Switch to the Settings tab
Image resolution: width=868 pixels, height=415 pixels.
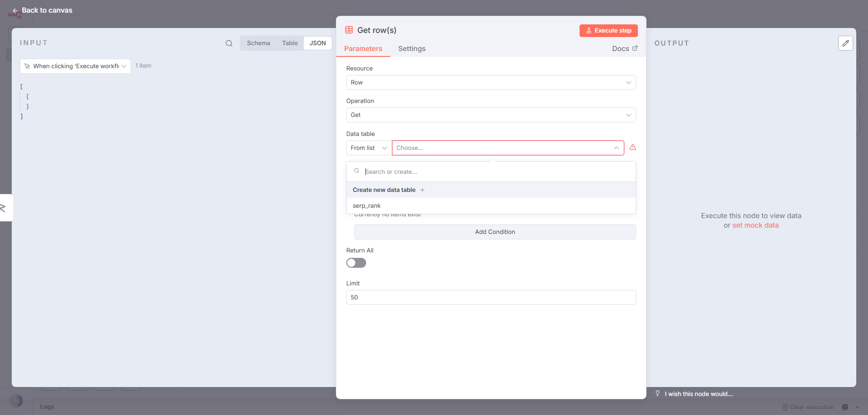411,49
